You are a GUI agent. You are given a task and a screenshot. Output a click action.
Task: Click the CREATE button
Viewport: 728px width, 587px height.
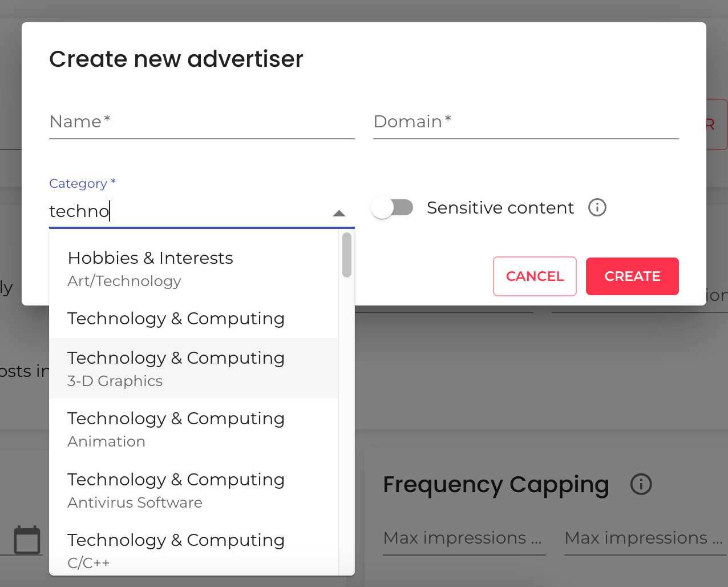632,276
